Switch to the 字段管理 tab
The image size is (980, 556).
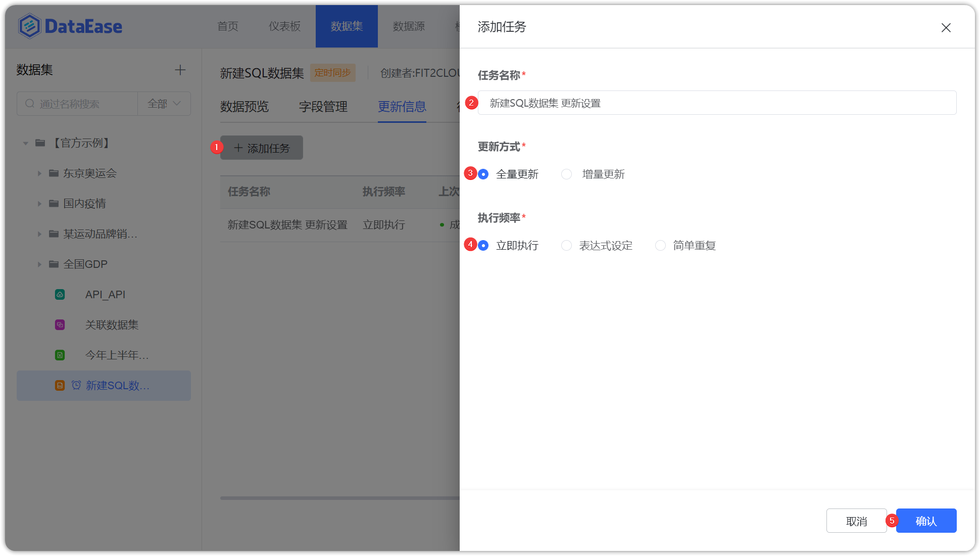pos(323,107)
